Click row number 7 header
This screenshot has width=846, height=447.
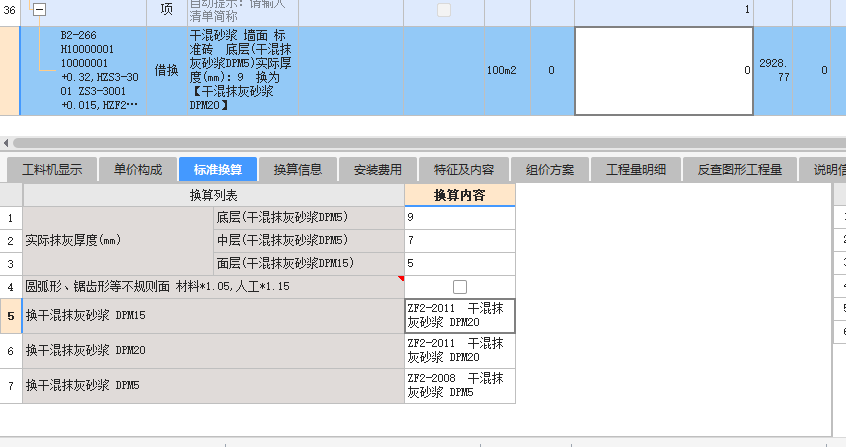[x=11, y=386]
